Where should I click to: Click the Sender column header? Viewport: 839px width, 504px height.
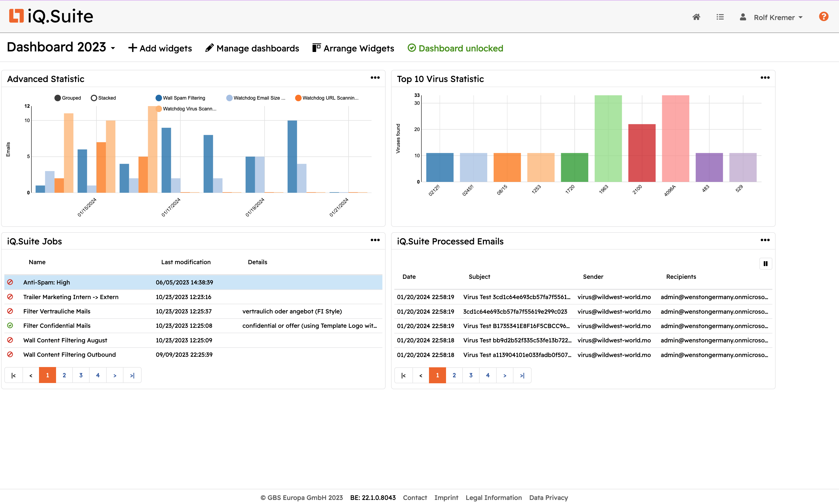(x=593, y=277)
